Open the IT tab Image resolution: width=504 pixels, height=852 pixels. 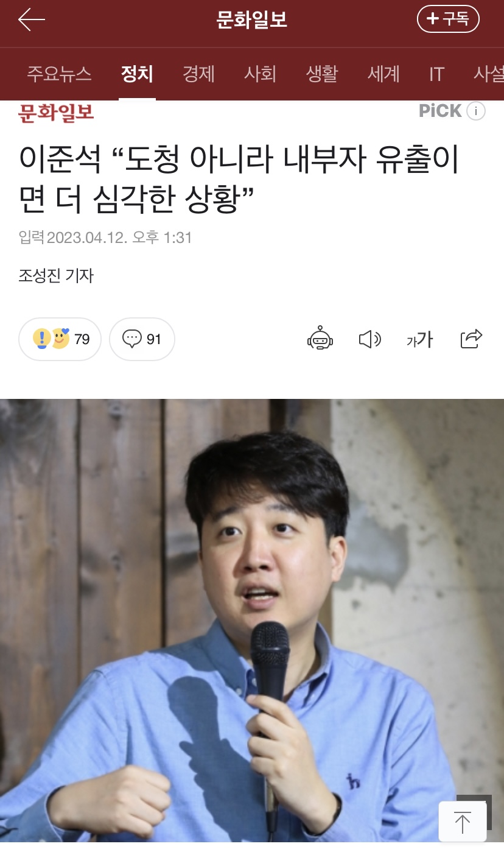click(436, 74)
